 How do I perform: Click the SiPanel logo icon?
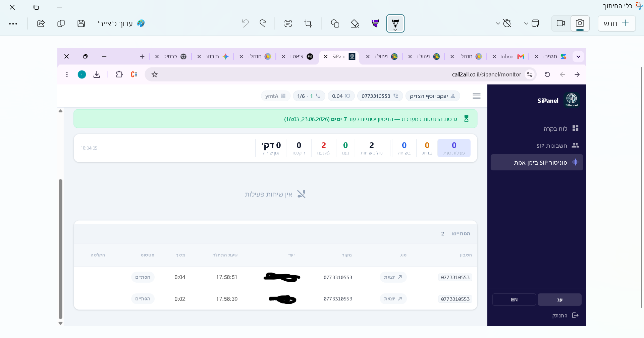point(572,100)
